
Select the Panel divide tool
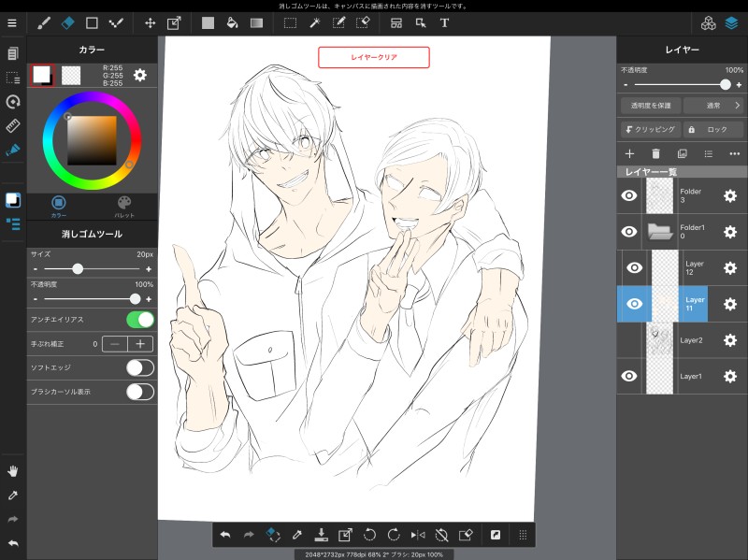click(x=396, y=22)
